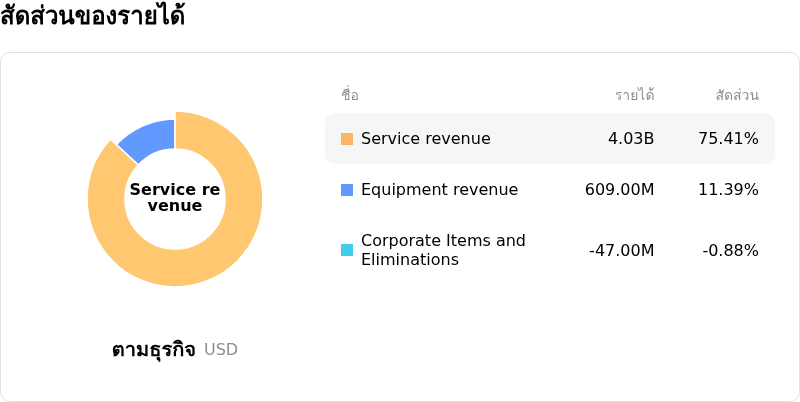Screen dimensions: 800x402
Task: Select the Equipment revenue row name
Action: pos(439,190)
